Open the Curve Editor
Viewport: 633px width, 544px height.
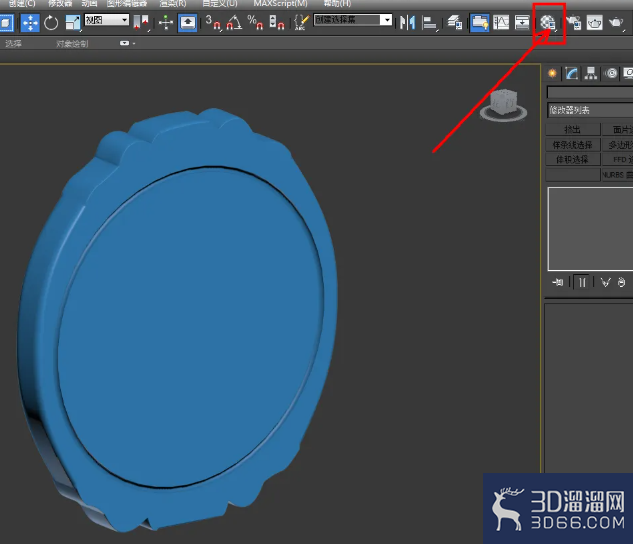pos(501,23)
